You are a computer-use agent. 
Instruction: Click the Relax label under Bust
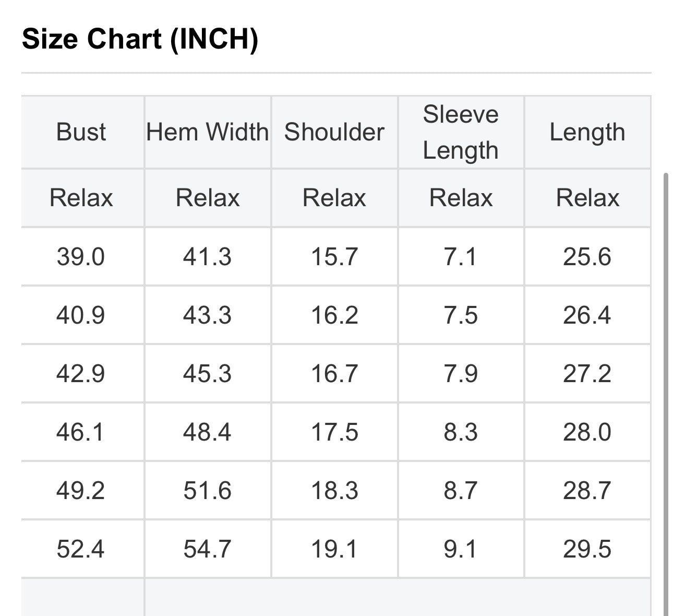coord(81,198)
